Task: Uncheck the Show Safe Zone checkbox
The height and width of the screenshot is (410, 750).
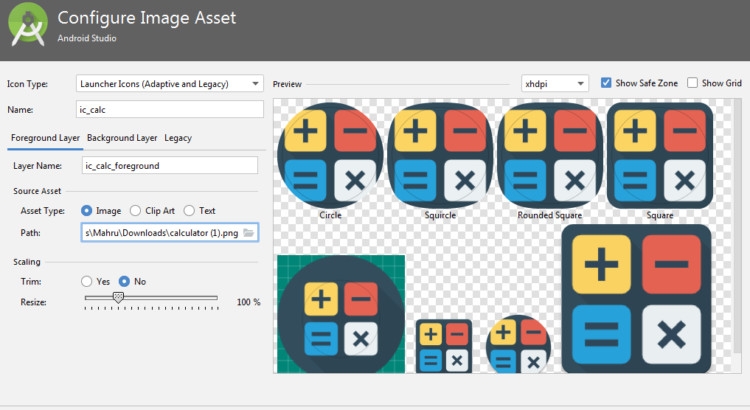Action: pyautogui.click(x=607, y=83)
